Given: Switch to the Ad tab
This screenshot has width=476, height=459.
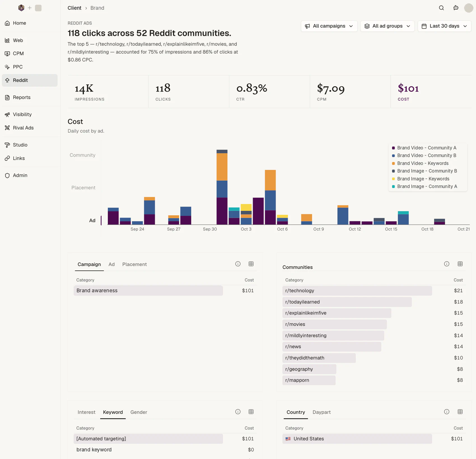Looking at the screenshot, I should click(111, 264).
